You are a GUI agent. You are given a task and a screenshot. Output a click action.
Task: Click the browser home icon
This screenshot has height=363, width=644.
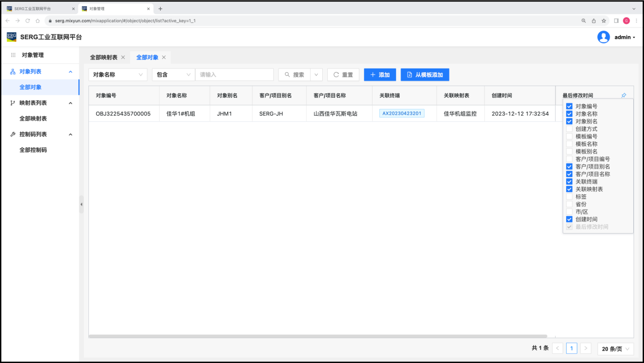pyautogui.click(x=38, y=21)
